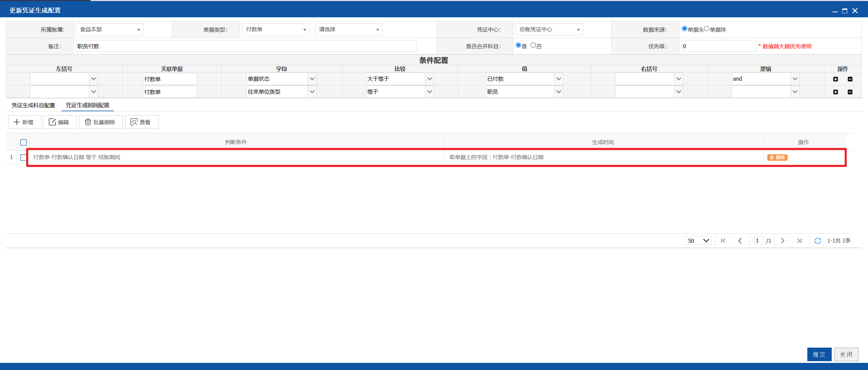Jump to the first page arrow
Image resolution: width=868 pixels, height=370 pixels.
(x=723, y=241)
